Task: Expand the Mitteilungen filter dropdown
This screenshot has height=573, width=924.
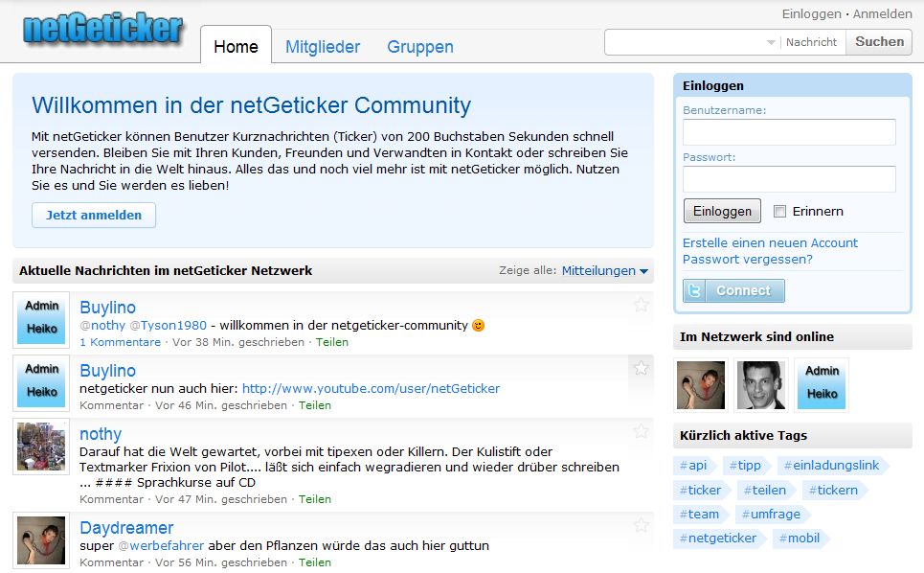Action: point(604,271)
